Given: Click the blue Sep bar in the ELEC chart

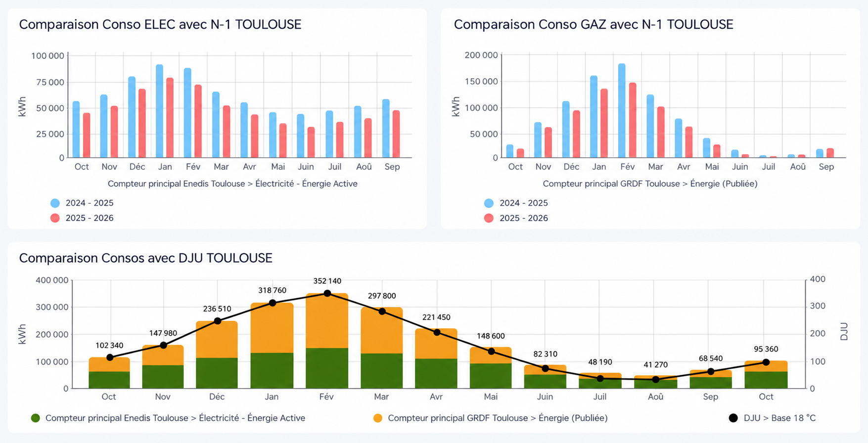Looking at the screenshot, I should click(x=386, y=129).
